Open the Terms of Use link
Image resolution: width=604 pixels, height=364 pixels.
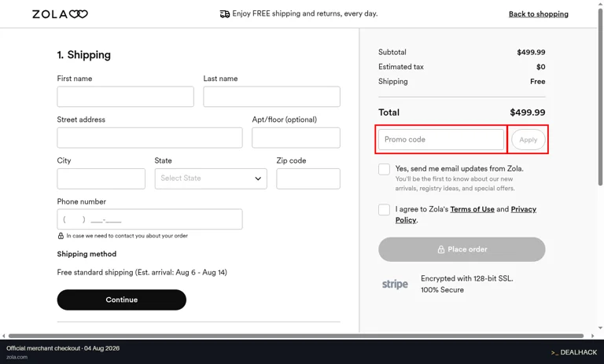[x=472, y=209]
